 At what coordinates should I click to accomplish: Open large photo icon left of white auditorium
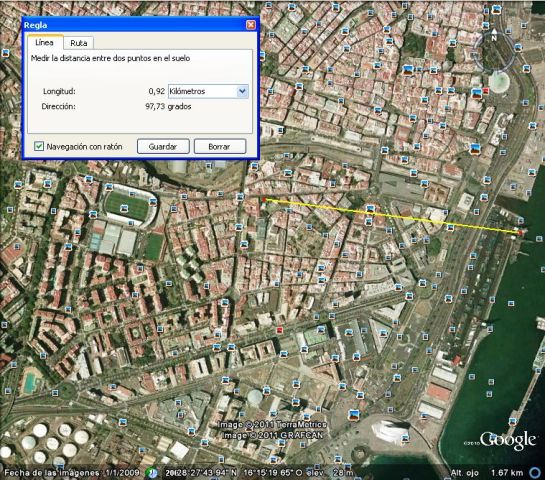pos(354,415)
